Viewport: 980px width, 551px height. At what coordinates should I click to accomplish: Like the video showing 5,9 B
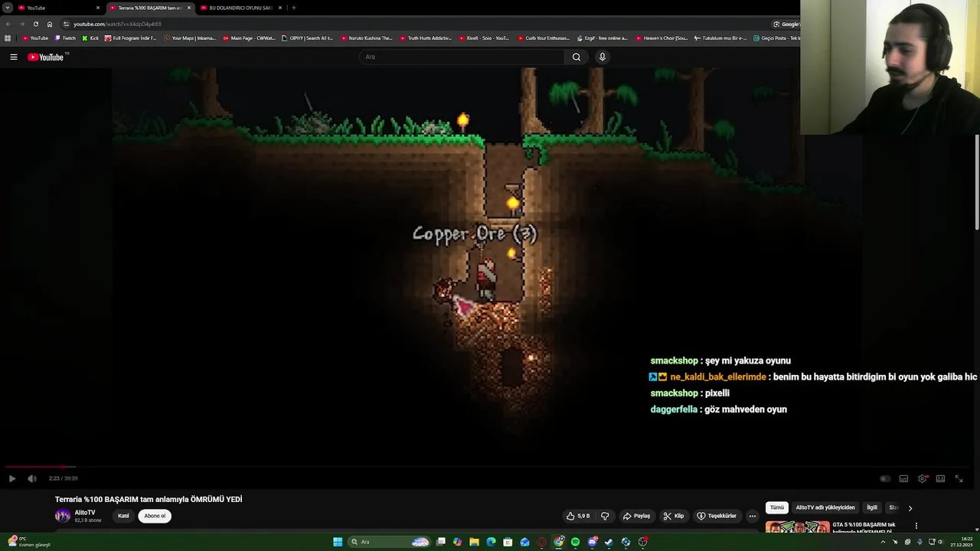pos(578,516)
